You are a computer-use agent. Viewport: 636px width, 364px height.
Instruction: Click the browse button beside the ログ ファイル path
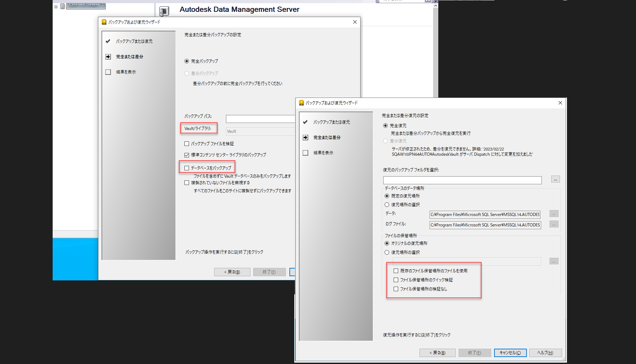pos(554,224)
